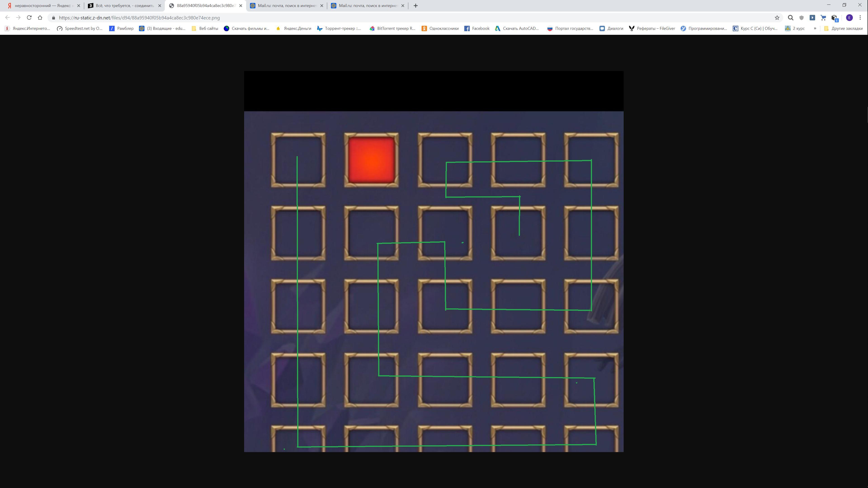868x488 pixels.
Task: Open the gray shield extension
Action: [x=802, y=18]
